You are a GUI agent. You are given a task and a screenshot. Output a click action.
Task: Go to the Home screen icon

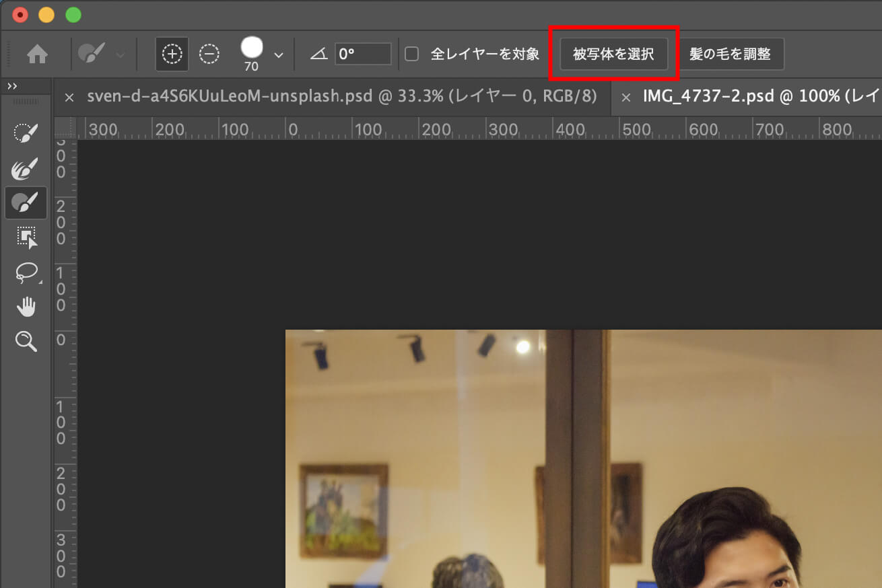(37, 54)
